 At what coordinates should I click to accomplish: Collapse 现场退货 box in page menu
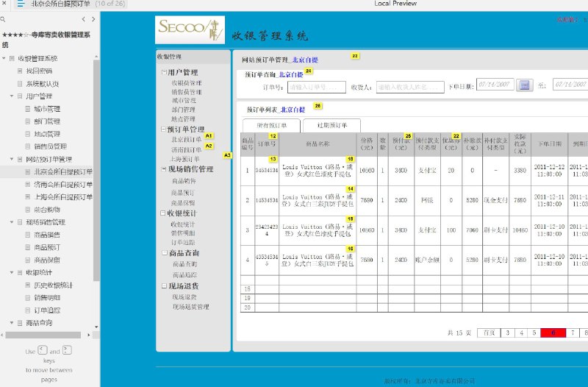click(164, 285)
